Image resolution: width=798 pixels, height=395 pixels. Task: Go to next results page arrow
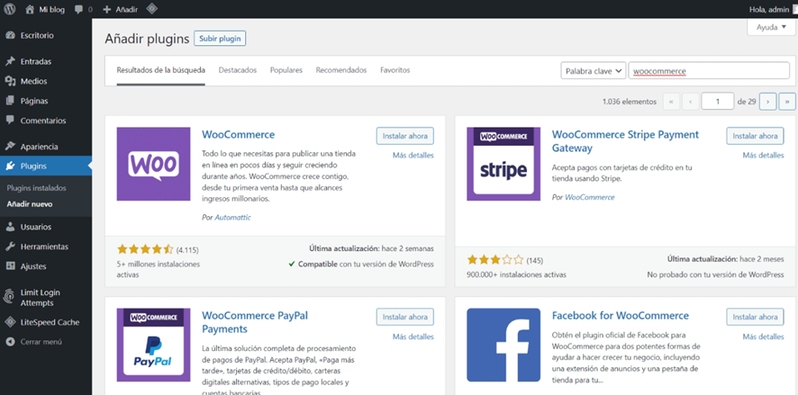click(x=767, y=102)
